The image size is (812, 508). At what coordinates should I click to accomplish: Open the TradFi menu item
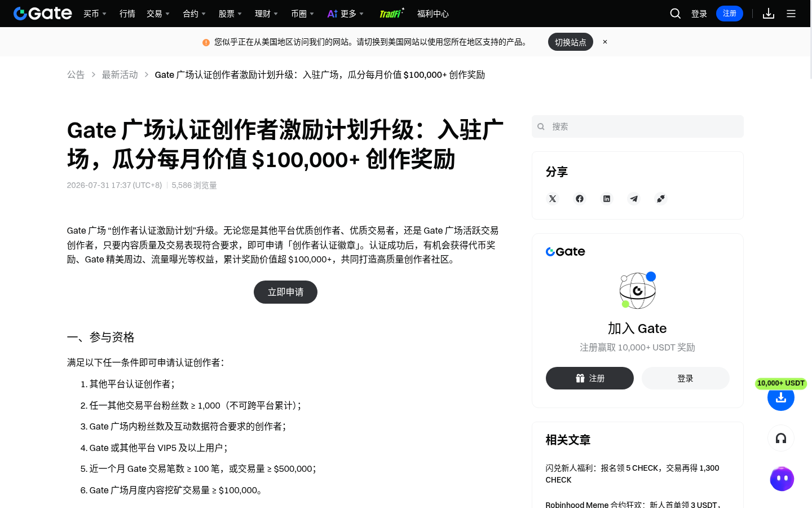coord(391,14)
